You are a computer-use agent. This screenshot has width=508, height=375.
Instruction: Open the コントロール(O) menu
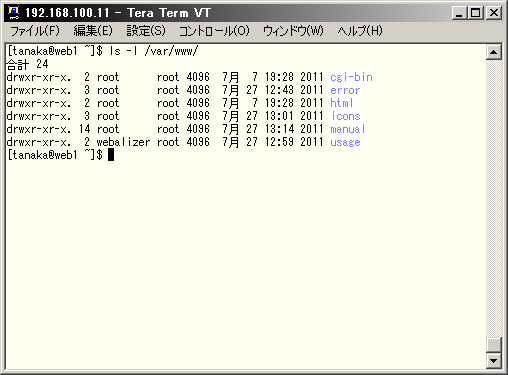click(x=214, y=31)
